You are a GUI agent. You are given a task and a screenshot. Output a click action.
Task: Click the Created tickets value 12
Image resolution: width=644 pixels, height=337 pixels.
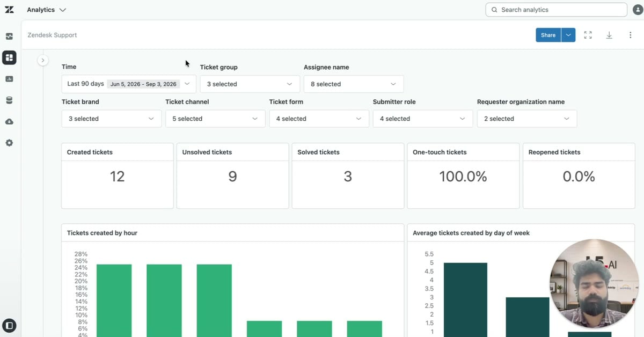click(x=118, y=177)
